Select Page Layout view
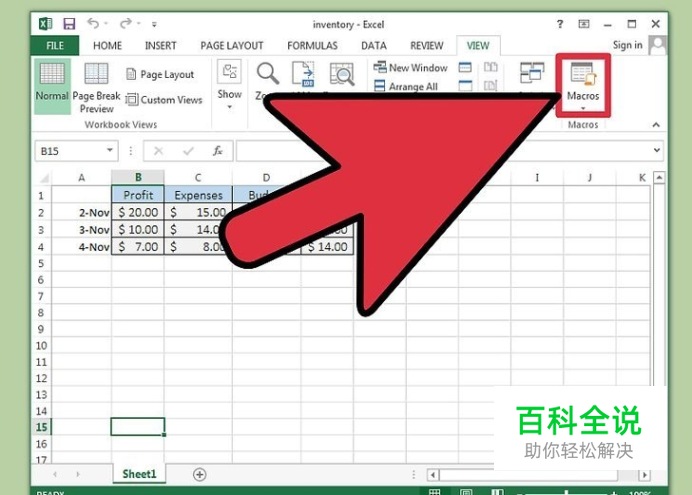The image size is (692, 495). click(x=160, y=74)
